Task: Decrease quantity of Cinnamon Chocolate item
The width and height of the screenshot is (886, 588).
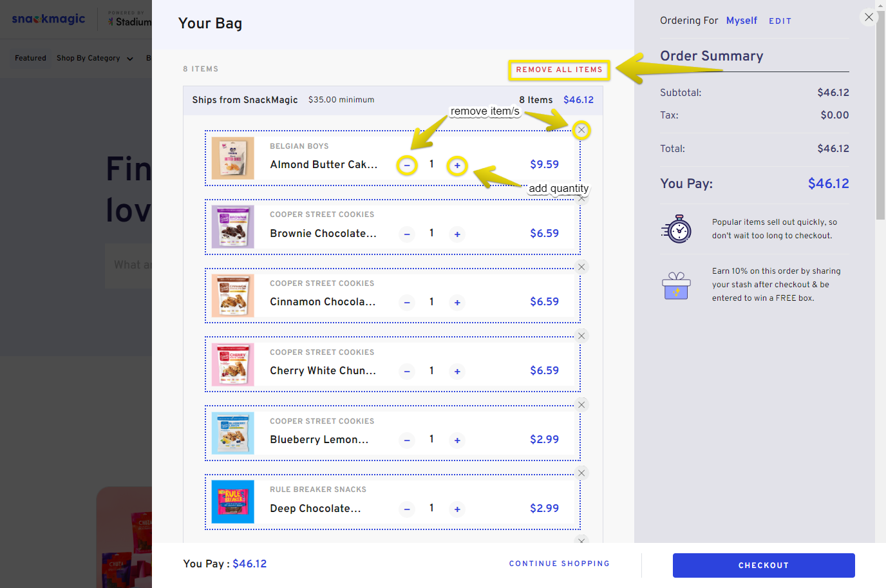Action: coord(407,303)
